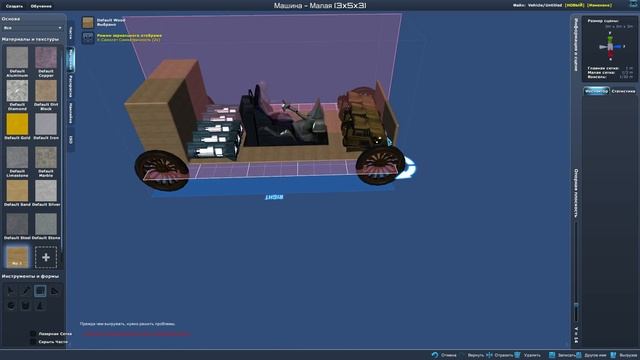Screen dimensions: 640x360
Task: Choose the highlighted custom wood material tile
Action: click(x=17, y=257)
